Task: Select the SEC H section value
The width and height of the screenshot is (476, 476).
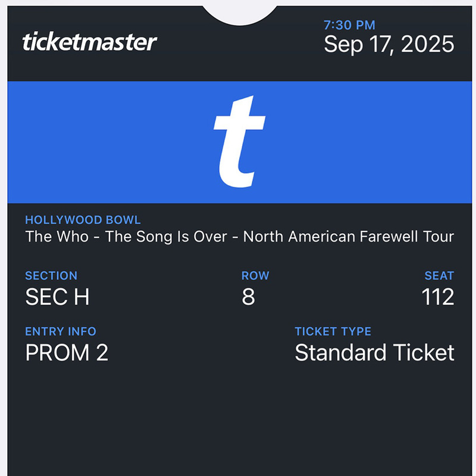Action: pos(57,296)
